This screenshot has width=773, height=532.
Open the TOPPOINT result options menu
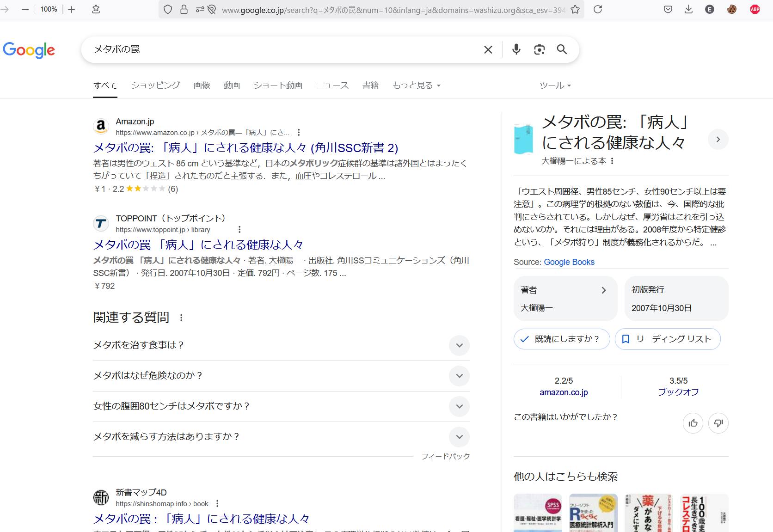[x=239, y=230]
